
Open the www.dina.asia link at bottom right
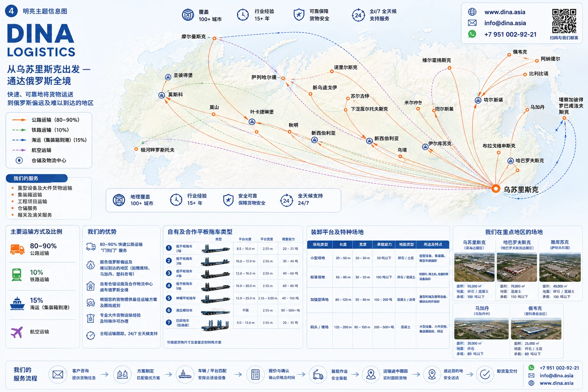(556, 383)
